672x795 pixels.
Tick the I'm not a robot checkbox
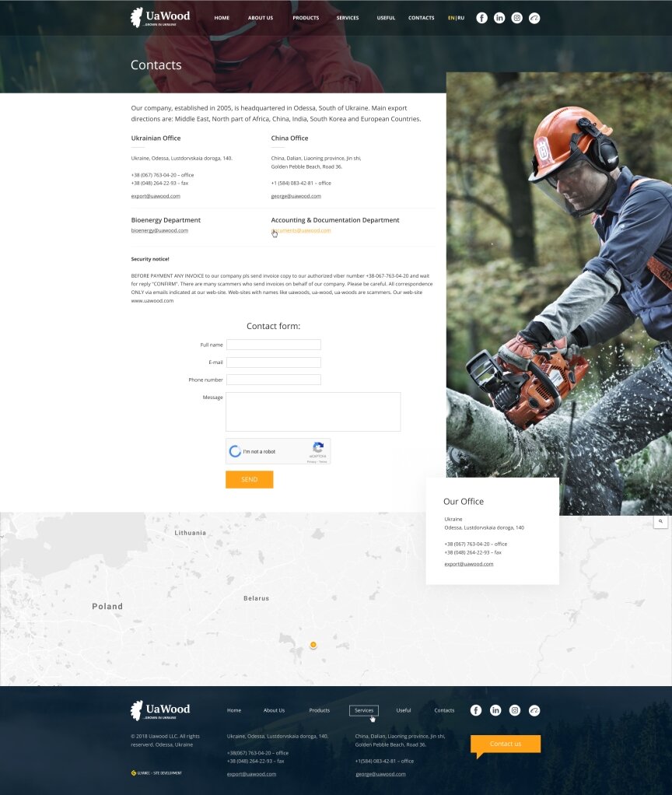[x=235, y=451]
